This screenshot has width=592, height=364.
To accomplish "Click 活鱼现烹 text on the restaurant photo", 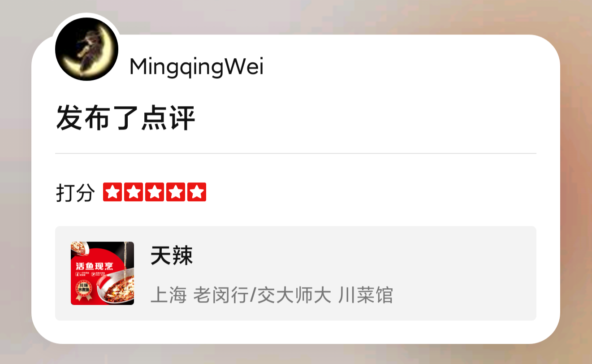I will [x=94, y=266].
